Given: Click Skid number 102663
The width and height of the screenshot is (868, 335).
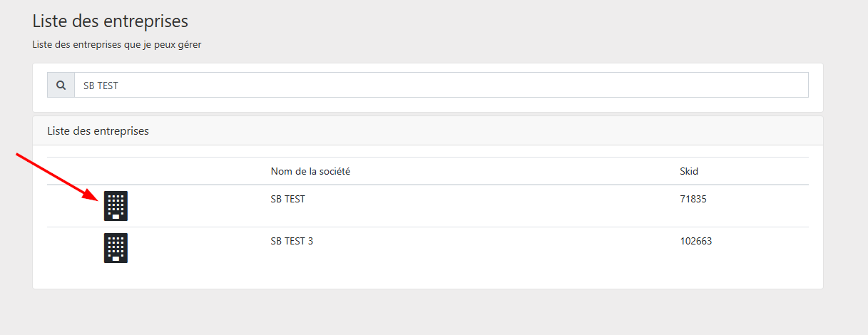Looking at the screenshot, I should coord(696,241).
